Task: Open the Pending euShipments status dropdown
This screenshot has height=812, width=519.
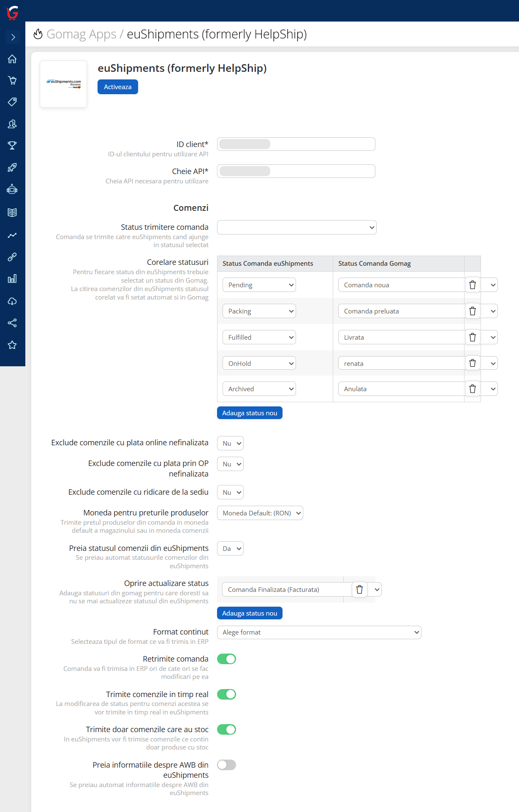Action: point(259,285)
